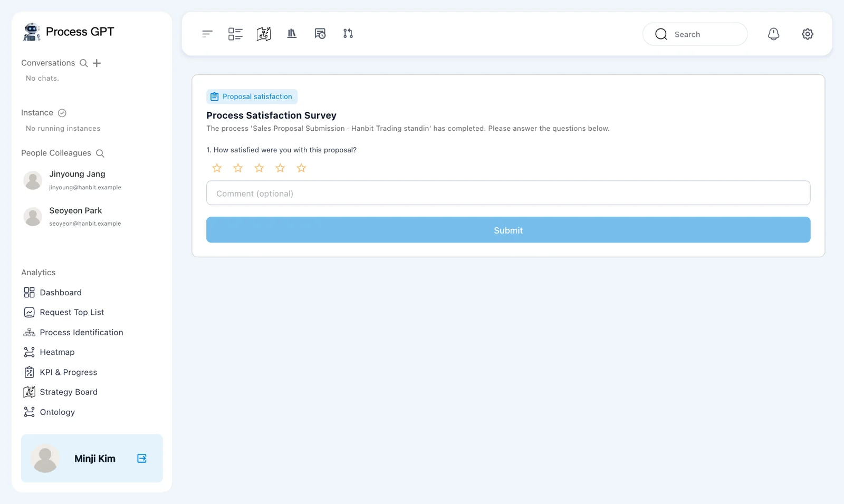Open the Heatmap view
This screenshot has height=504, width=844.
pos(49,352)
